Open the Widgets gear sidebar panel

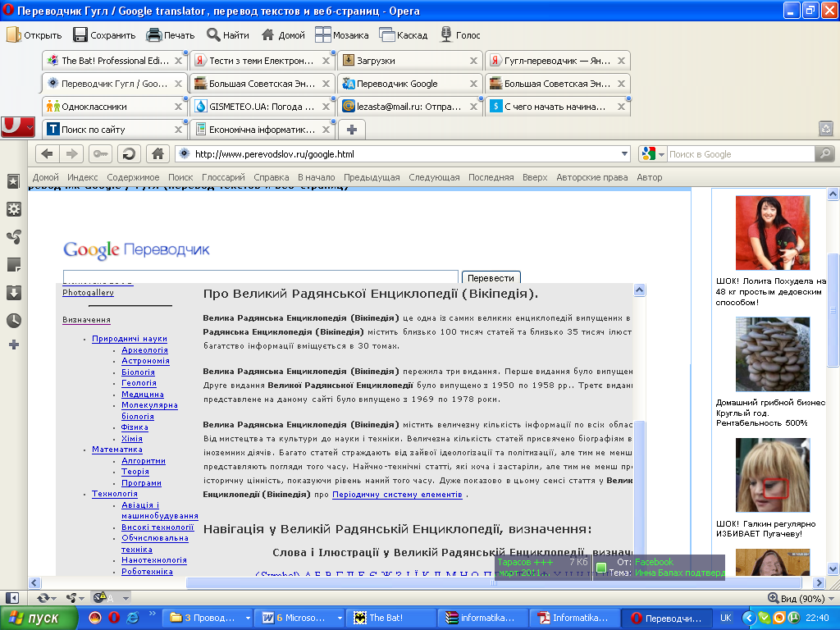pyautogui.click(x=14, y=209)
